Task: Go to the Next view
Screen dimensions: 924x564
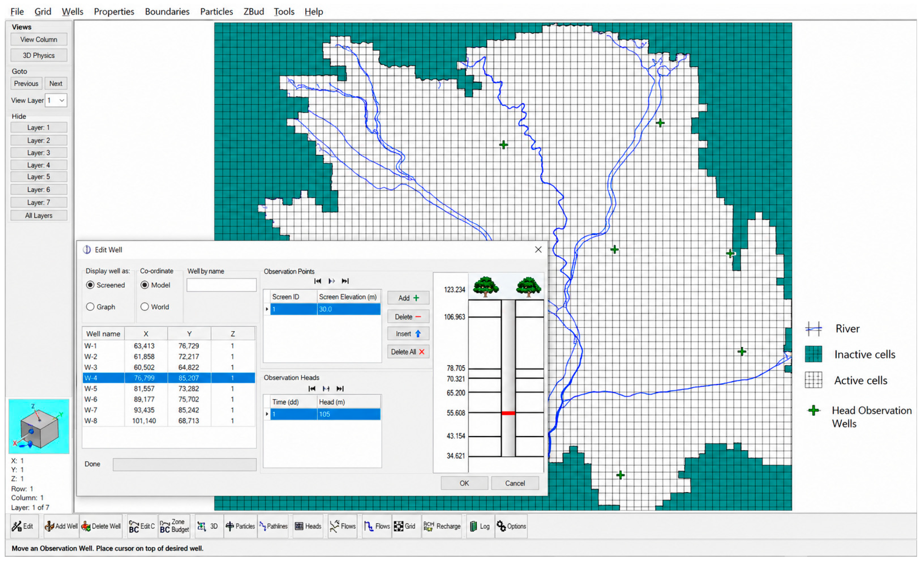Action: click(56, 83)
